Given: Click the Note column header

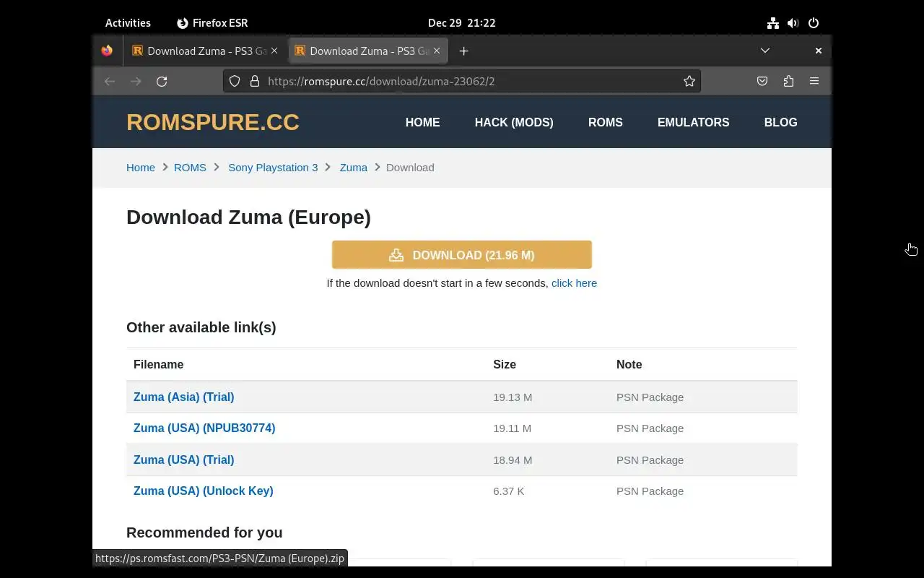Looking at the screenshot, I should tap(629, 364).
